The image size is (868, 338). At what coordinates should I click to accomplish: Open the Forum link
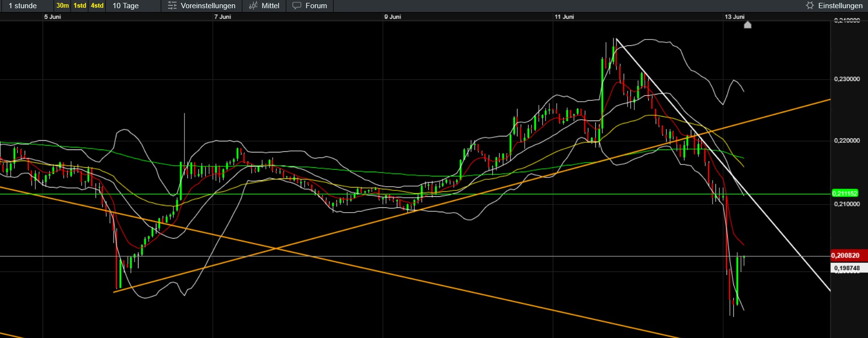click(316, 6)
